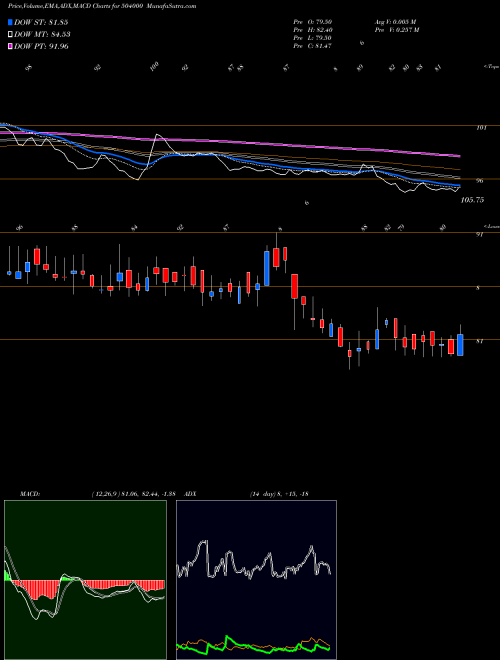Click the 96 axis label on EMA chart

tap(479, 181)
